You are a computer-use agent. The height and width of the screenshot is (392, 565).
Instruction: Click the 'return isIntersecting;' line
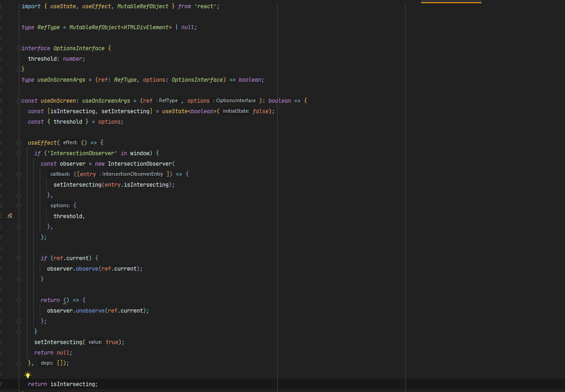tap(63, 384)
